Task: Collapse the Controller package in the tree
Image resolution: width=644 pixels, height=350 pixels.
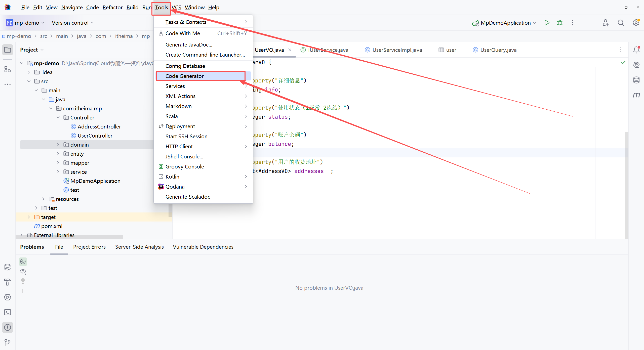Action: (x=58, y=117)
